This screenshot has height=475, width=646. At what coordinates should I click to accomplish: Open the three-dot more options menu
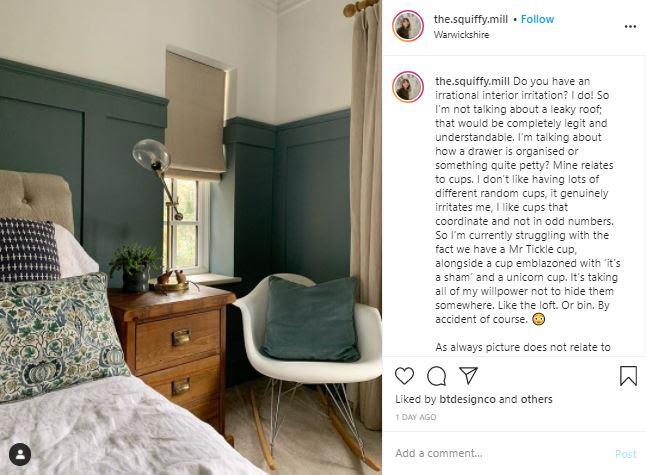[x=630, y=26]
